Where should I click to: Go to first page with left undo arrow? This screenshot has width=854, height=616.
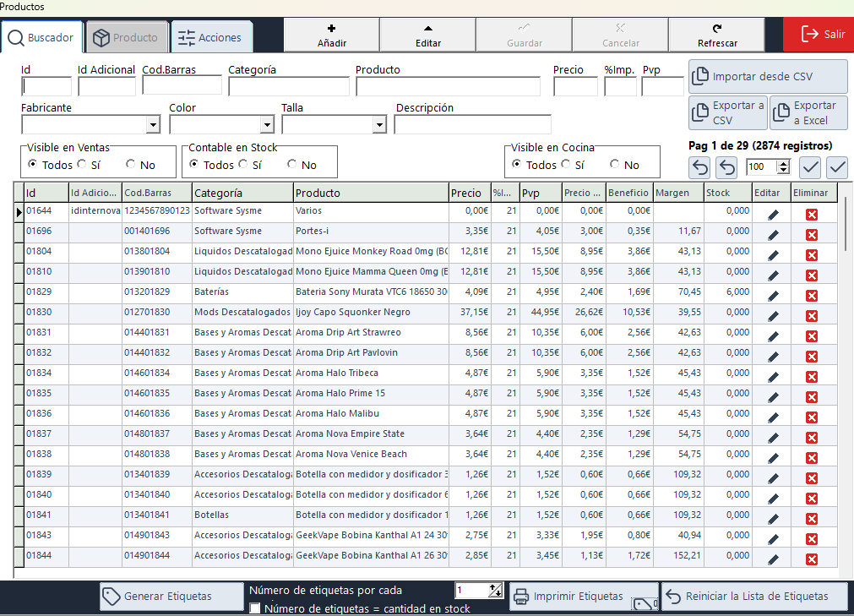click(700, 167)
